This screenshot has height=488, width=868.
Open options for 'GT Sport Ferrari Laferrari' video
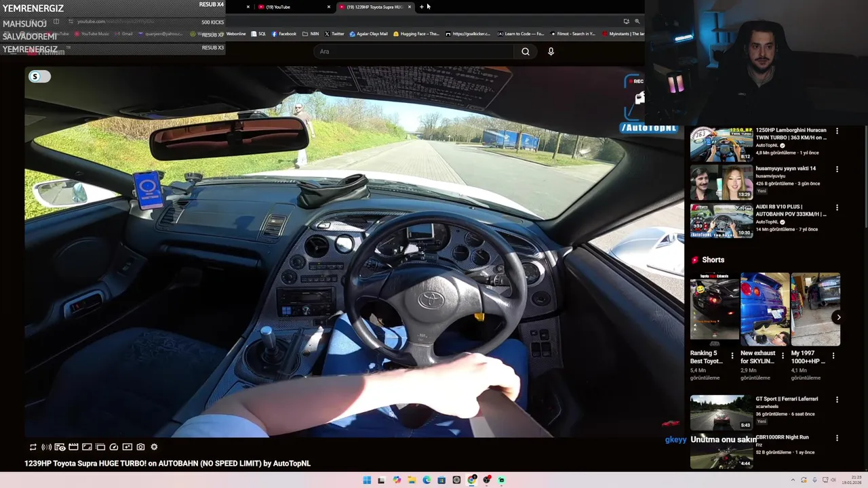click(x=837, y=400)
